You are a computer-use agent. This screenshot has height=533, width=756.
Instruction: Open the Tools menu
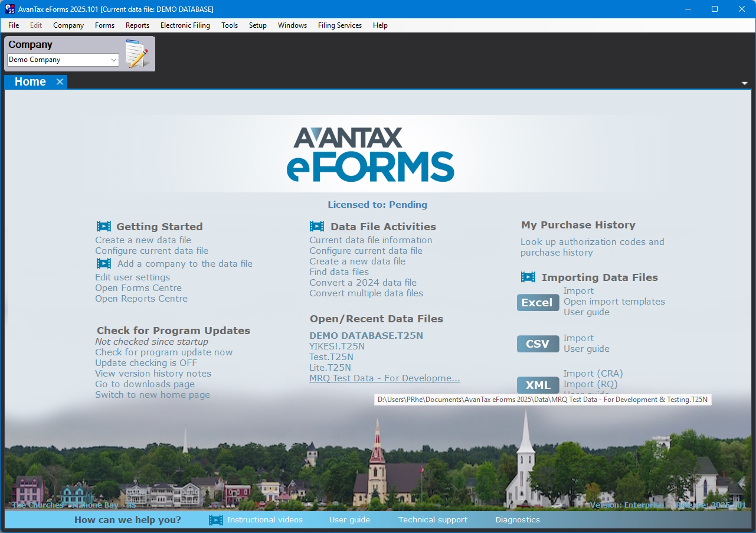point(230,25)
